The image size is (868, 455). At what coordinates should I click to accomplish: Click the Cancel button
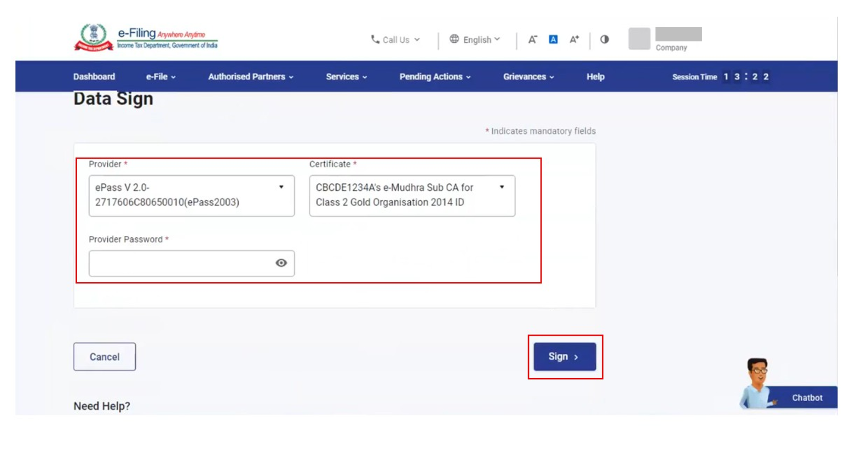point(104,357)
